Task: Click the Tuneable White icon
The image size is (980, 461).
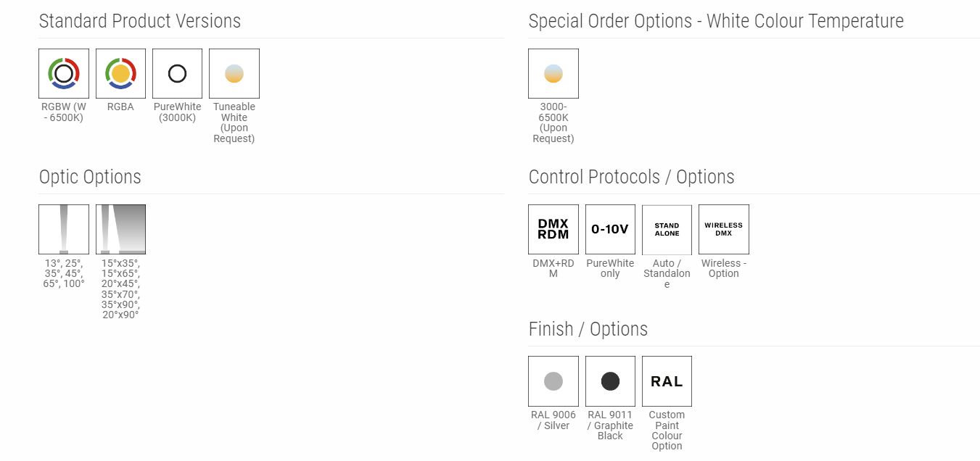Action: point(234,73)
